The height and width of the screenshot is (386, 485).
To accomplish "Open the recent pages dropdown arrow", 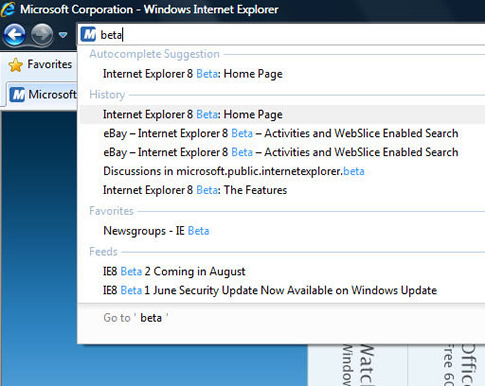I will tap(63, 35).
